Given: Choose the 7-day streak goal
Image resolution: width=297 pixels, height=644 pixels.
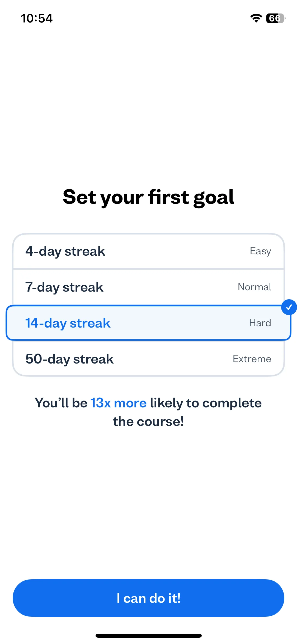Looking at the screenshot, I should point(148,287).
